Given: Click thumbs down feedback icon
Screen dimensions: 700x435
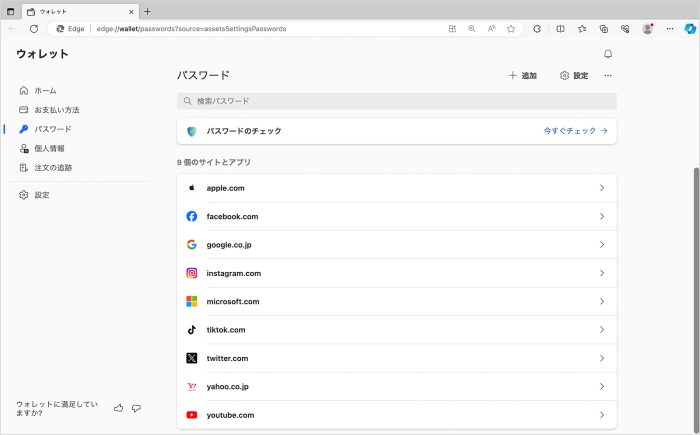Looking at the screenshot, I should pyautogui.click(x=136, y=408).
